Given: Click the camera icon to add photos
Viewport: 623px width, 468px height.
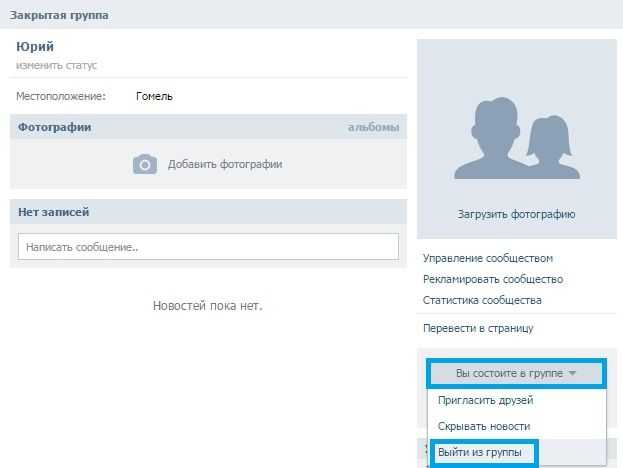Looking at the screenshot, I should (x=145, y=164).
